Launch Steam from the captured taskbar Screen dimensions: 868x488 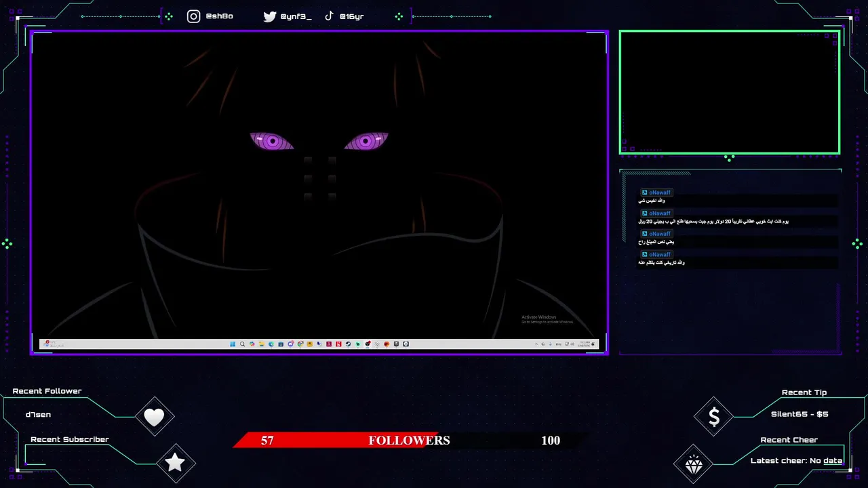pyautogui.click(x=348, y=344)
